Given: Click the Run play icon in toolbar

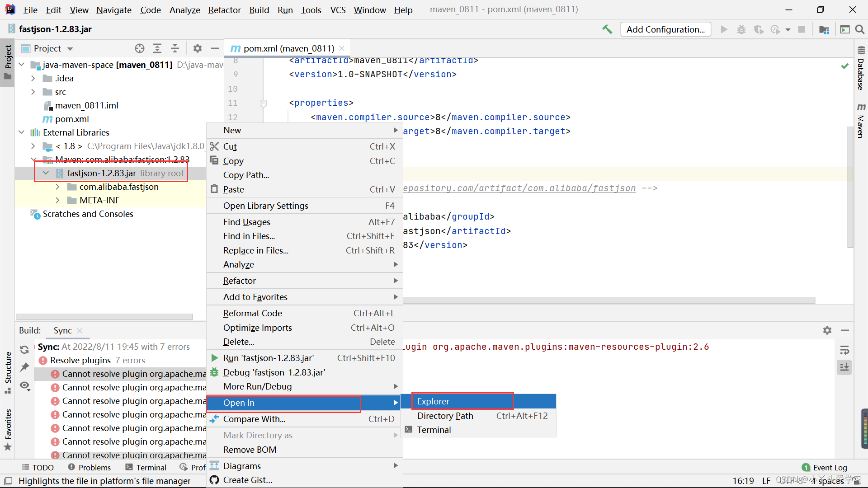Looking at the screenshot, I should [x=724, y=29].
